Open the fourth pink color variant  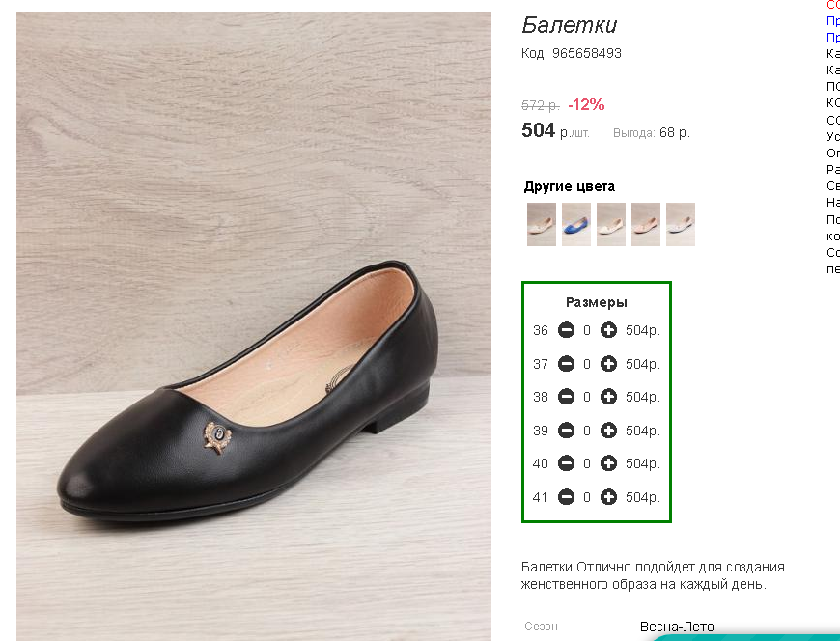tap(646, 224)
